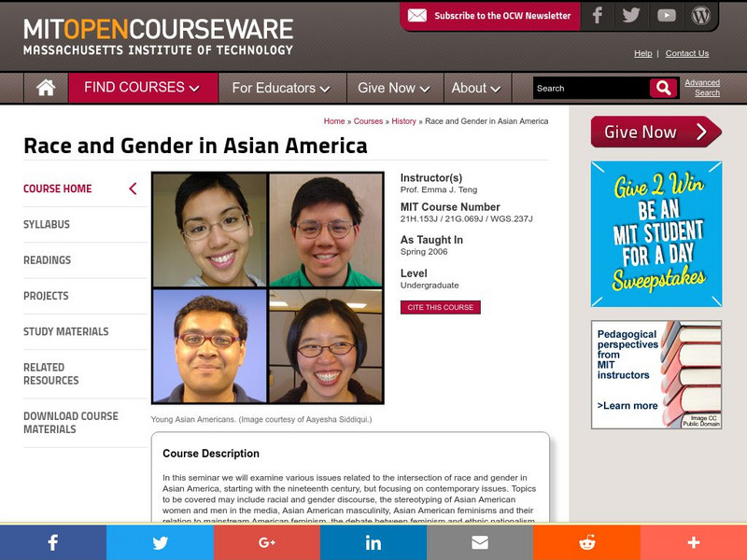Share on Google Plus from the bottom bar
747x560 pixels.
[267, 542]
